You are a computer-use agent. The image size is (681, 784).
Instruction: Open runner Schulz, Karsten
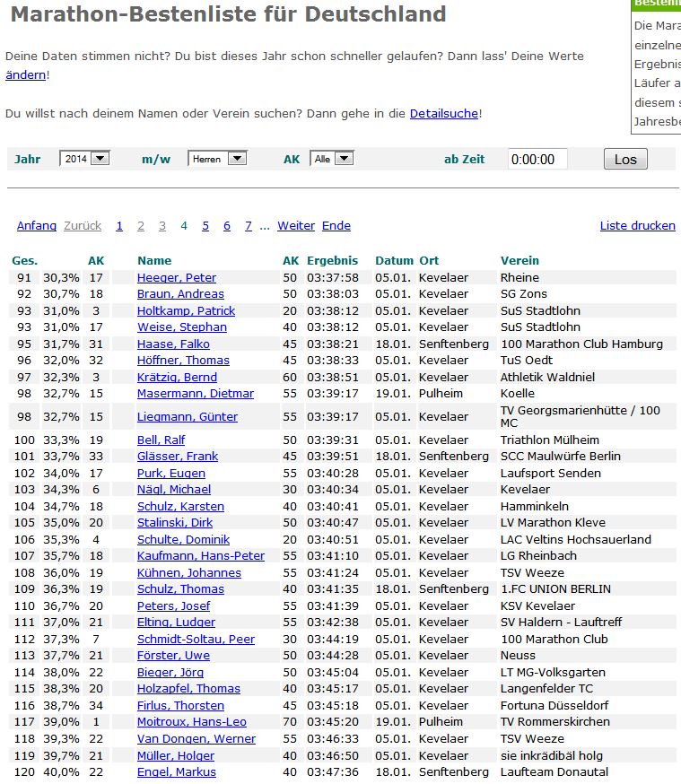click(180, 506)
